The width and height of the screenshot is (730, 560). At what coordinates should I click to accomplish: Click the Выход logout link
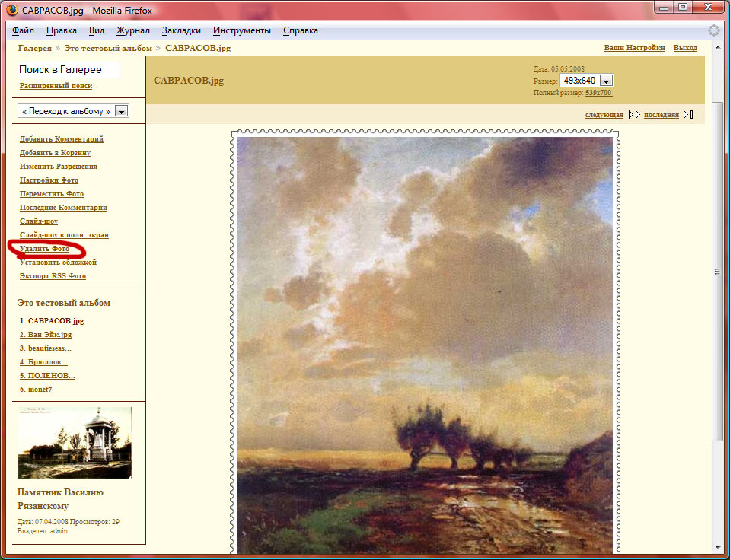[685, 47]
